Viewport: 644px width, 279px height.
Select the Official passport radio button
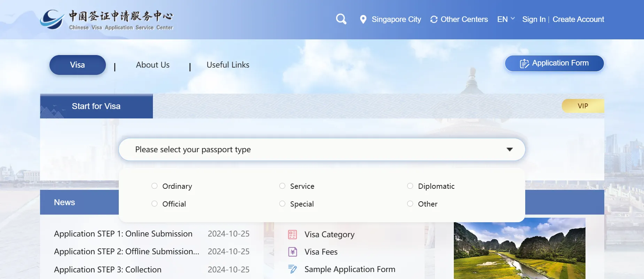(x=155, y=204)
